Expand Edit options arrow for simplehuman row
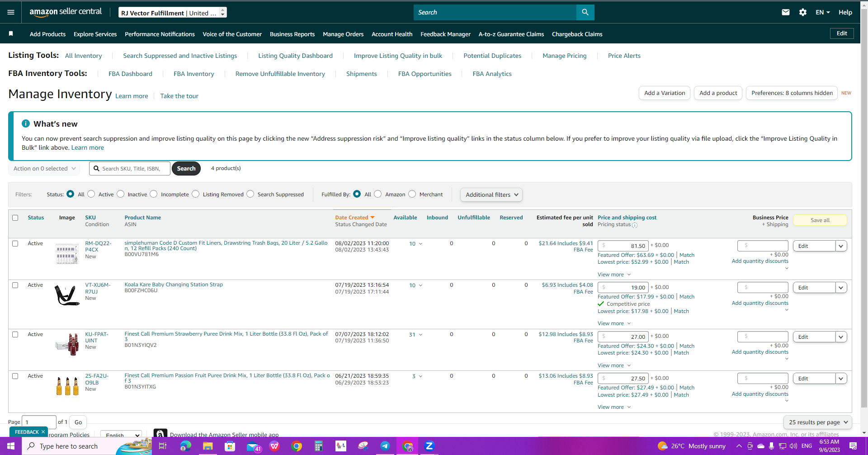 [841, 246]
